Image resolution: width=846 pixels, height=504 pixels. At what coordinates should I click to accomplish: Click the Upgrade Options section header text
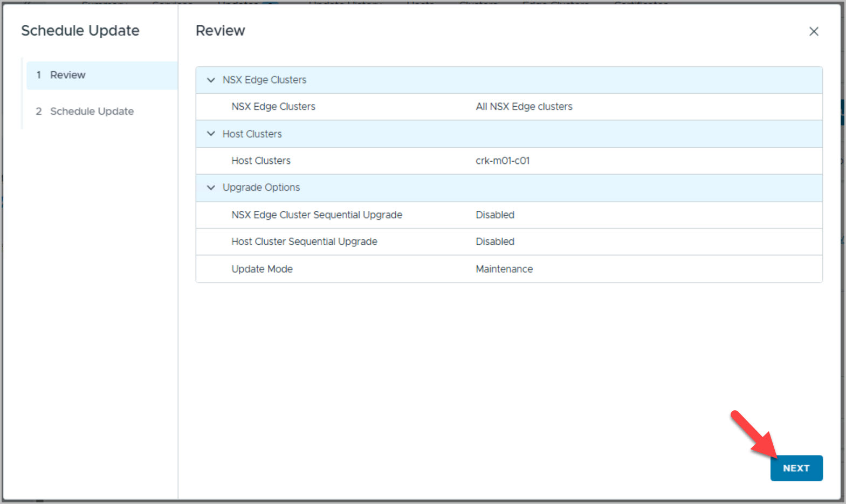261,188
